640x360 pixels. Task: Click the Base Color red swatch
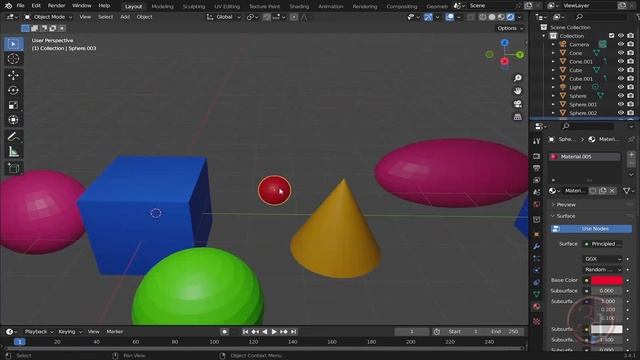(607, 280)
